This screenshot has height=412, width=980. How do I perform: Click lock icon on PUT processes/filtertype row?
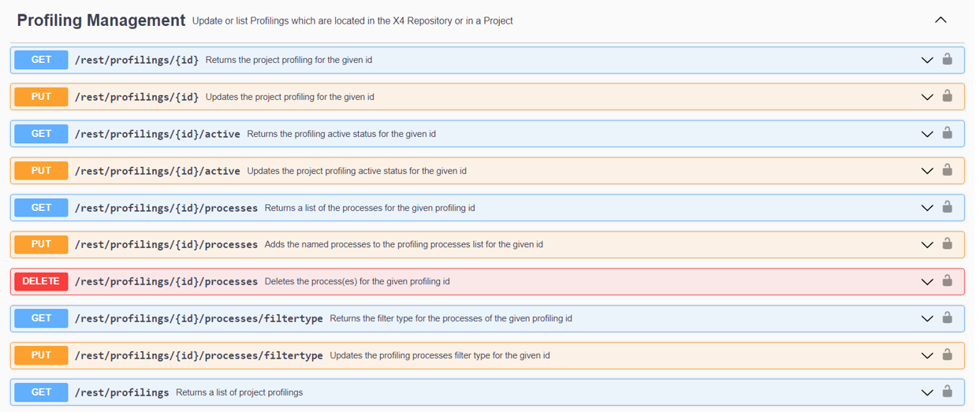pyautogui.click(x=947, y=354)
